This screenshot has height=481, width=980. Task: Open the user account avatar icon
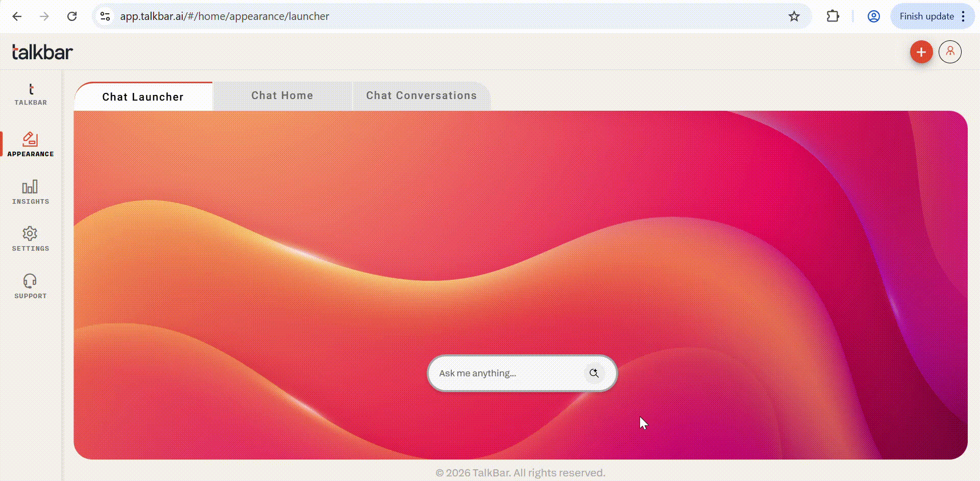pos(950,52)
